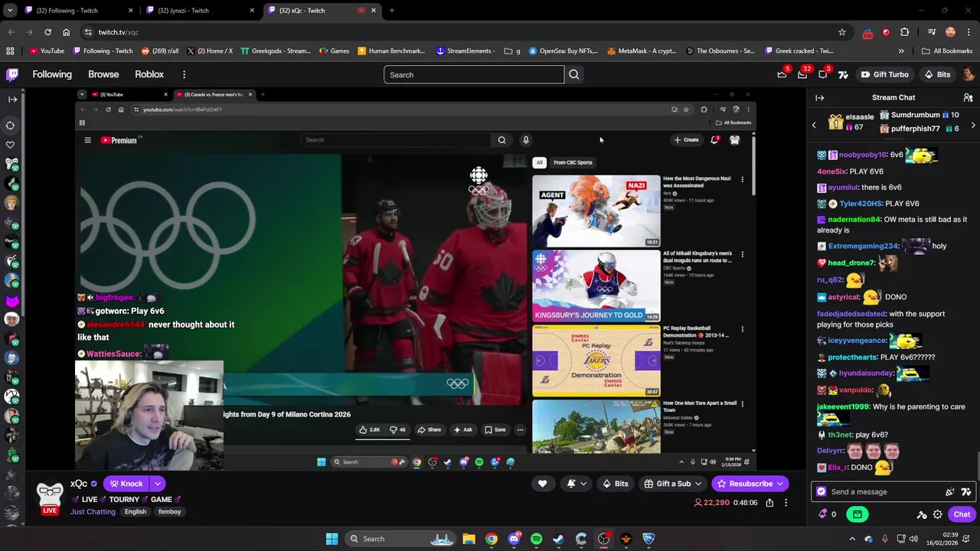Expand the left channel sidebar
Viewport: 980px width, 551px height.
[12, 99]
